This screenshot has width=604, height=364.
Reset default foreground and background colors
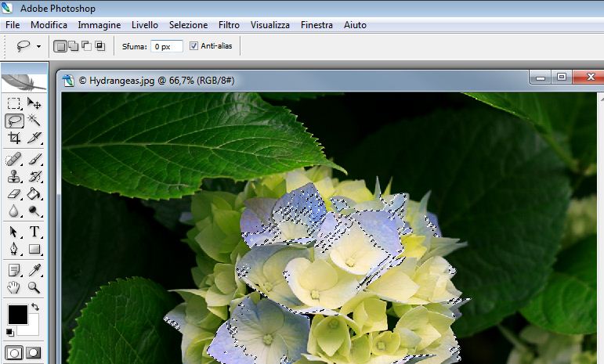(10, 332)
